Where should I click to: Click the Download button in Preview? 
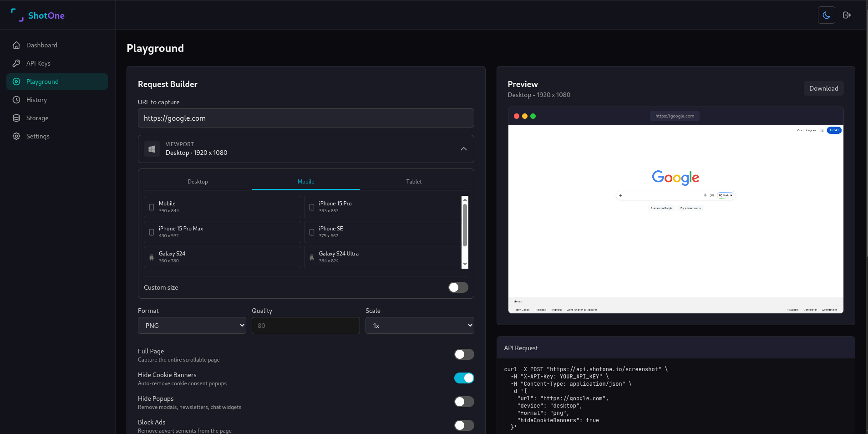[x=823, y=88]
